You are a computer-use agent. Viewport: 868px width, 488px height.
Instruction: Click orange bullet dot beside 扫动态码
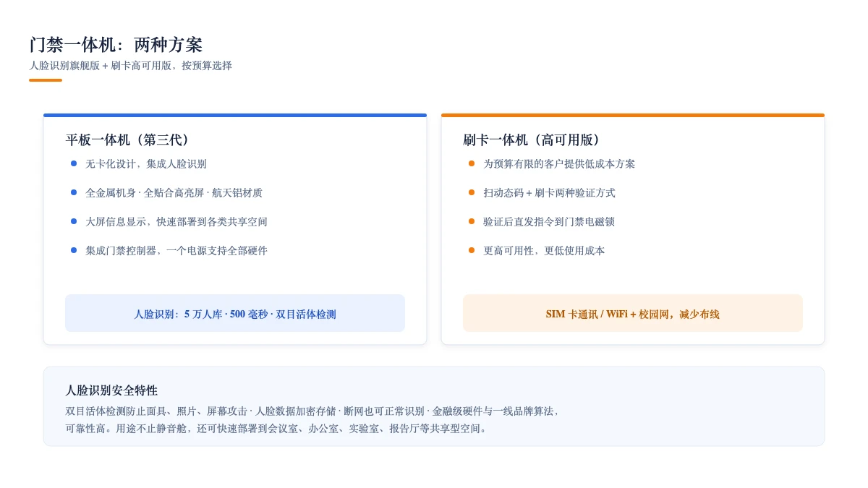point(472,192)
